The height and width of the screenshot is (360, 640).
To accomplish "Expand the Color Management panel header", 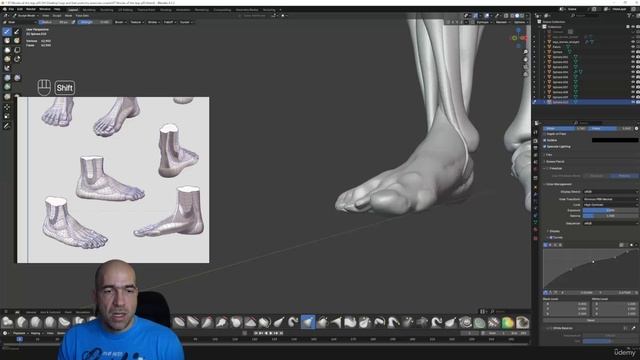I will [x=559, y=184].
